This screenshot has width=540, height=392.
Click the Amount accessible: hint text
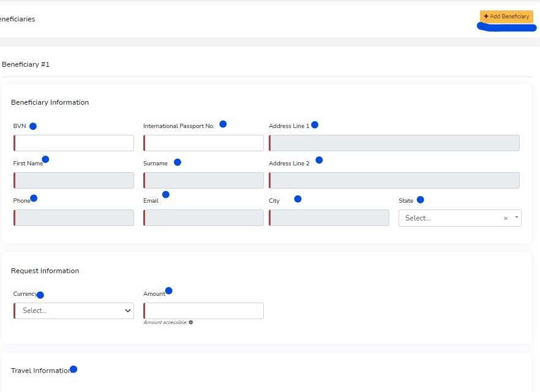pos(165,322)
